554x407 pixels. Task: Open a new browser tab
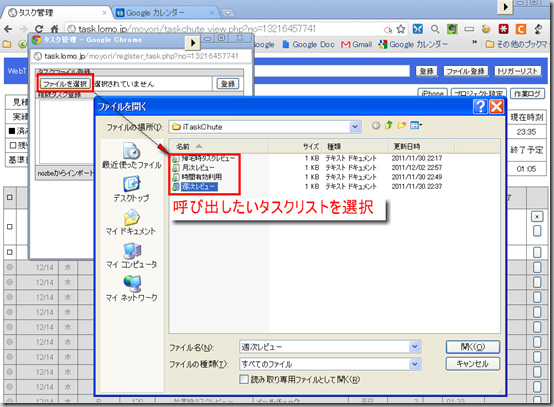click(x=228, y=13)
